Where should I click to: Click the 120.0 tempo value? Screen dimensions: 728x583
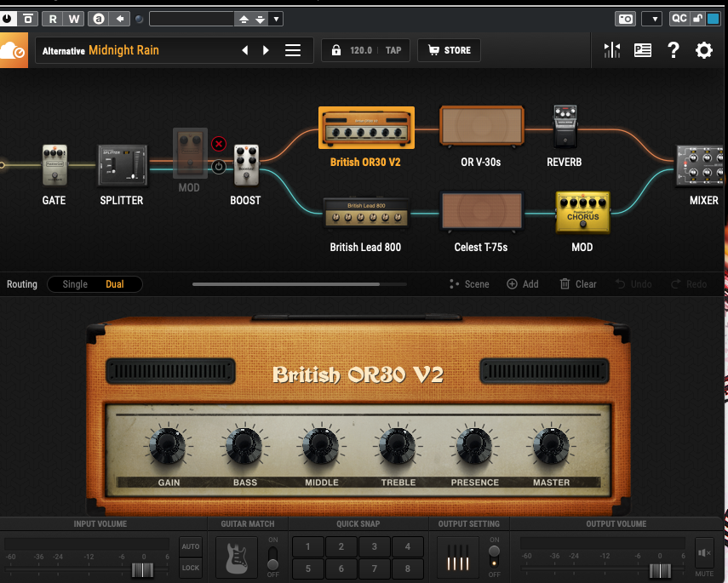[361, 50]
